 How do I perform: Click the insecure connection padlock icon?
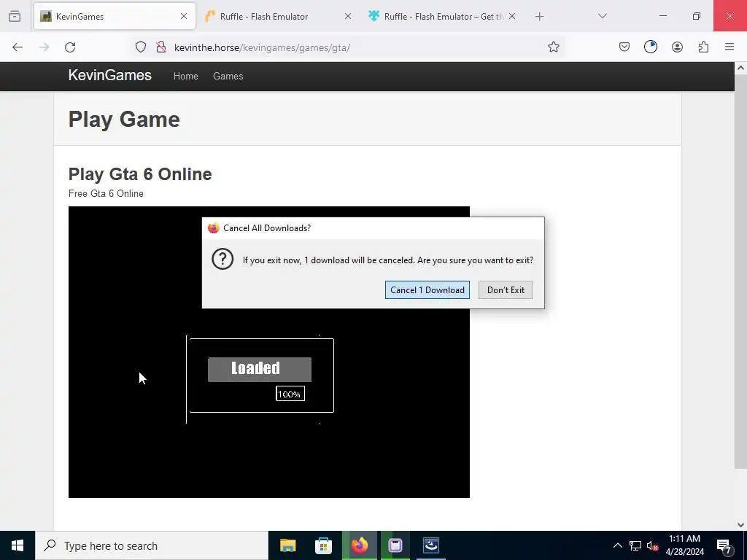pyautogui.click(x=161, y=47)
